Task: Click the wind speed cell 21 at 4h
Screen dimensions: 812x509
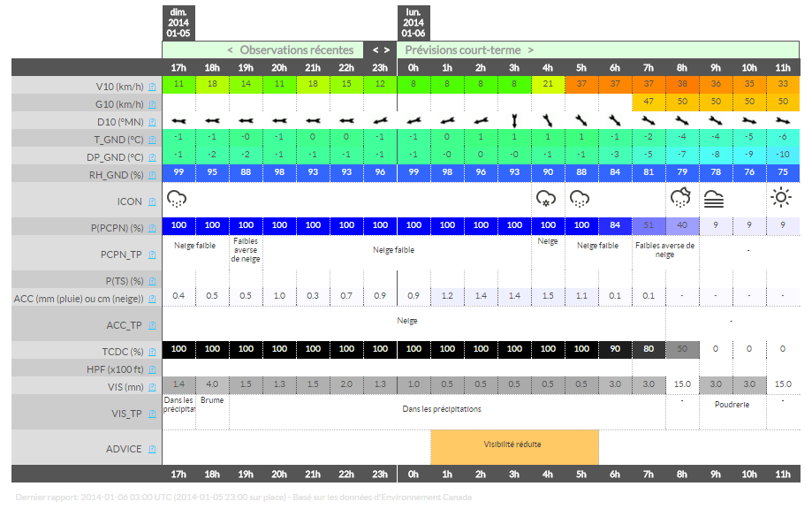Action: tap(548, 85)
